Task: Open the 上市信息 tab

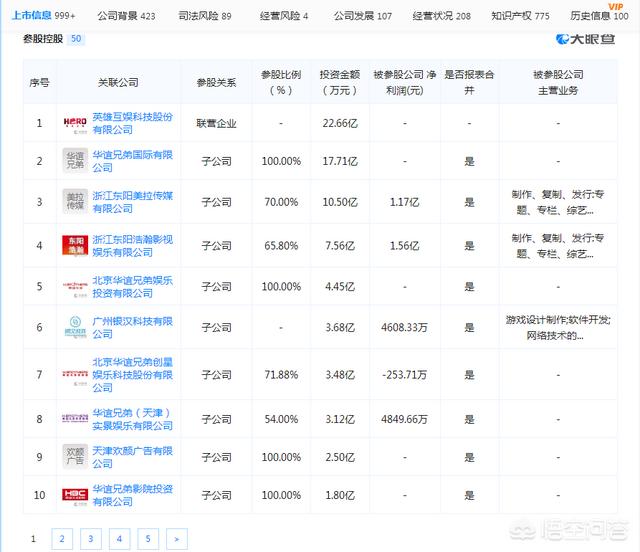Action: pos(43,16)
